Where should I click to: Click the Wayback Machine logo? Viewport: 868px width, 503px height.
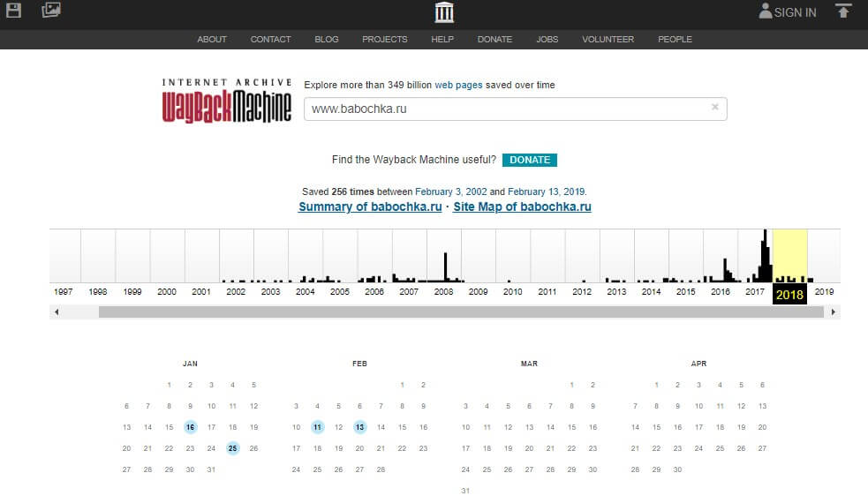[226, 100]
